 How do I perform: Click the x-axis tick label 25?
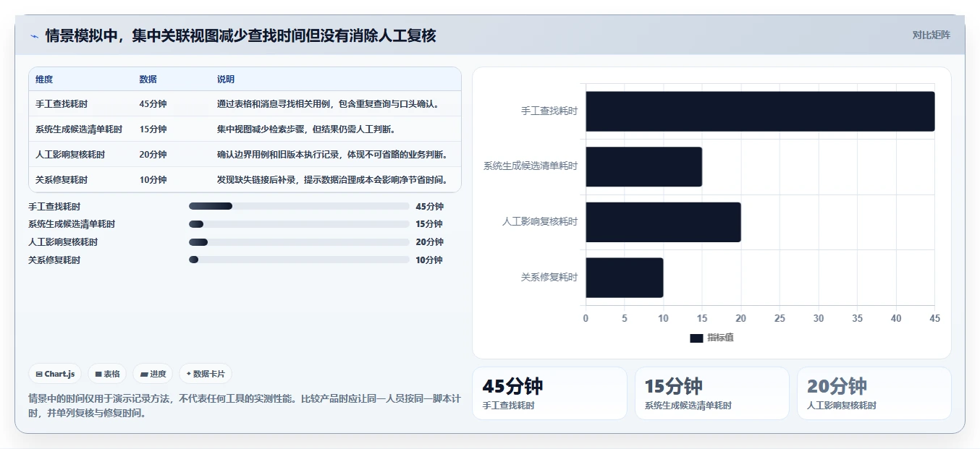pyautogui.click(x=780, y=318)
